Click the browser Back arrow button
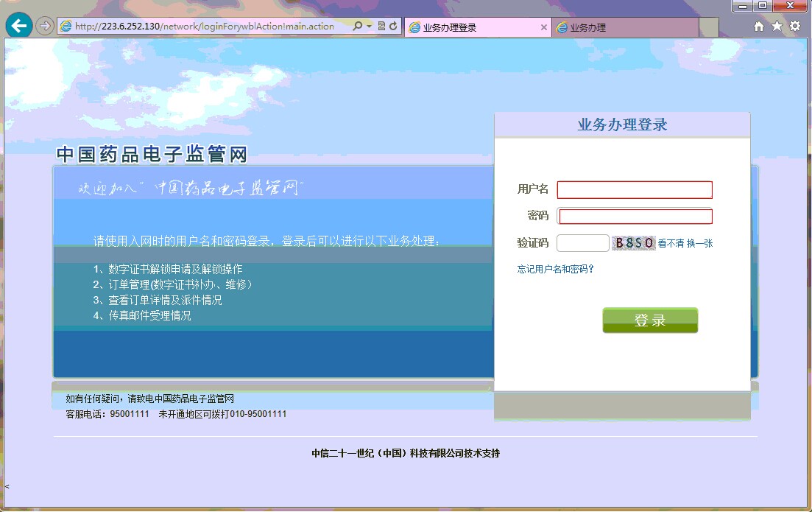This screenshot has height=512, width=812. click(18, 26)
